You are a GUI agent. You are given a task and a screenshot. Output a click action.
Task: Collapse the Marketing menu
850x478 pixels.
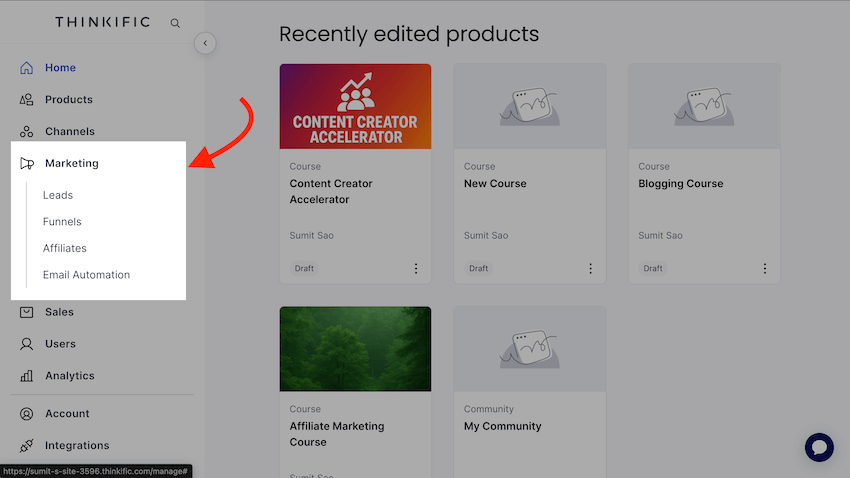click(x=72, y=163)
